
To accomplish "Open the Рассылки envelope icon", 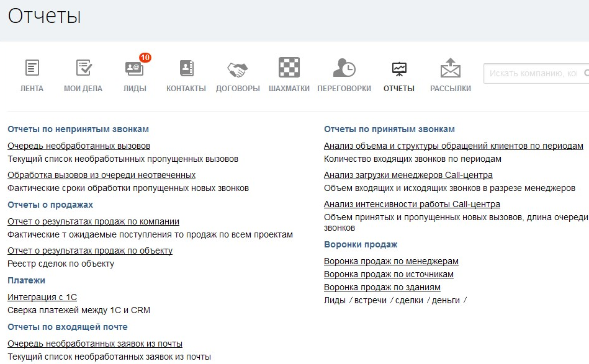I will [451, 68].
